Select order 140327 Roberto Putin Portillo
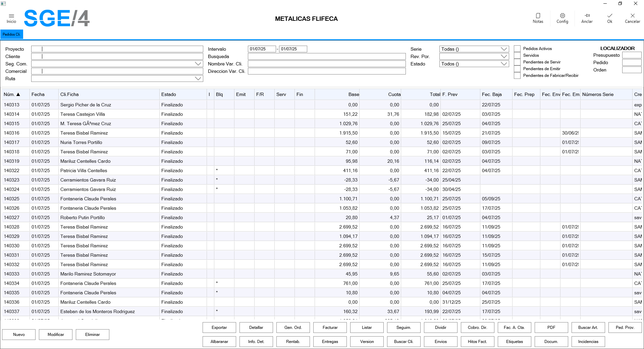644x349 pixels. pos(322,217)
